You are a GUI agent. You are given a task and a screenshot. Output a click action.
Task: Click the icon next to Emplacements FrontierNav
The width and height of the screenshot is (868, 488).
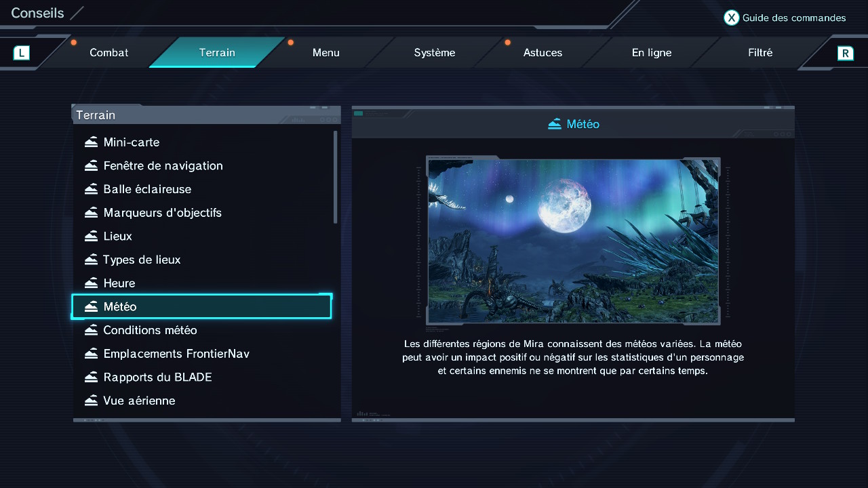click(x=91, y=354)
